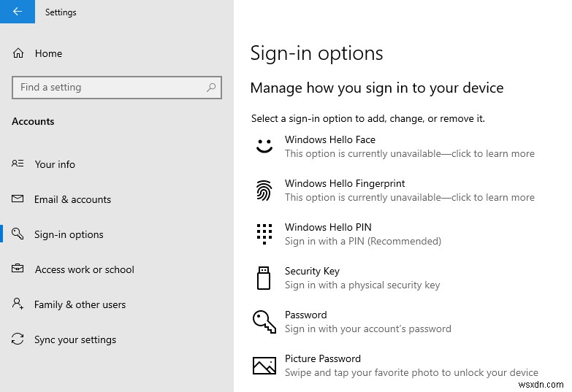Select Sign-in options in sidebar
572x392 pixels.
pos(117,234)
